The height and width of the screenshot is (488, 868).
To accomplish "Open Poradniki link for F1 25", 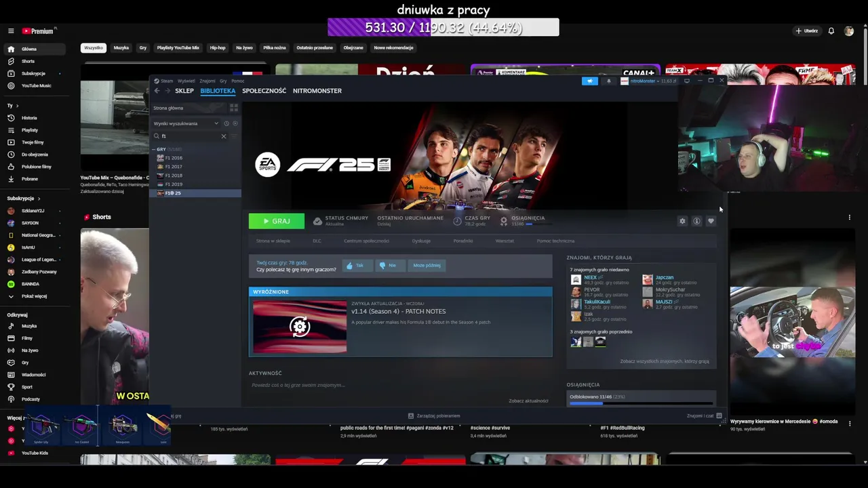I will [463, 241].
